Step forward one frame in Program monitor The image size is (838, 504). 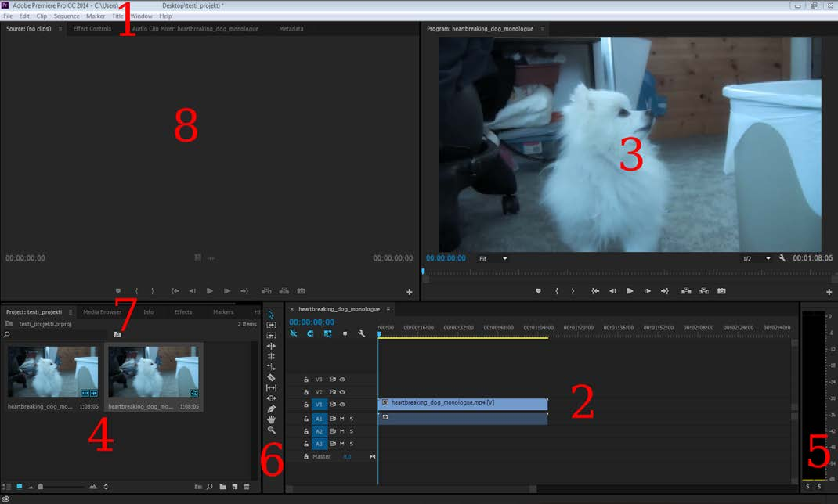(647, 291)
